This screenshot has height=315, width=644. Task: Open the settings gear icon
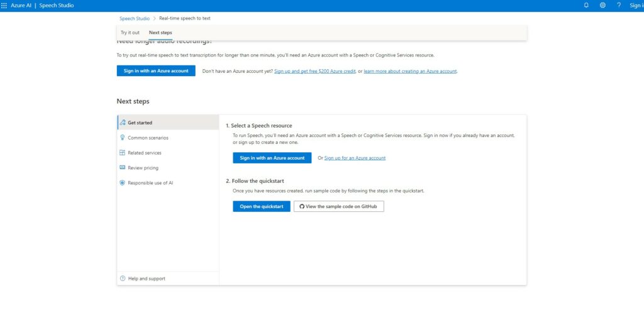click(602, 5)
